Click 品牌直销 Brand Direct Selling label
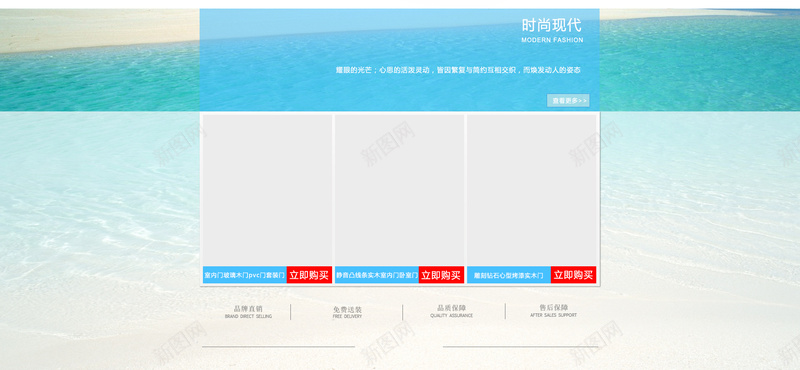This screenshot has height=370, width=800. point(248,312)
